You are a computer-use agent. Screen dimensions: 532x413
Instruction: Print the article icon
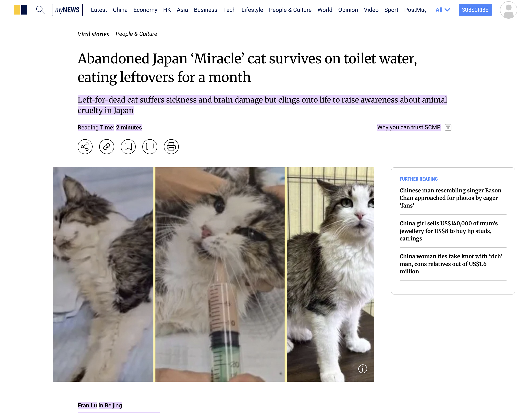[x=171, y=147]
